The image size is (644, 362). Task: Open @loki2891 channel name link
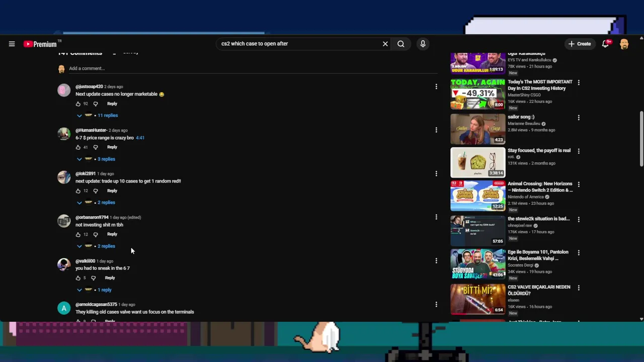pyautogui.click(x=86, y=173)
